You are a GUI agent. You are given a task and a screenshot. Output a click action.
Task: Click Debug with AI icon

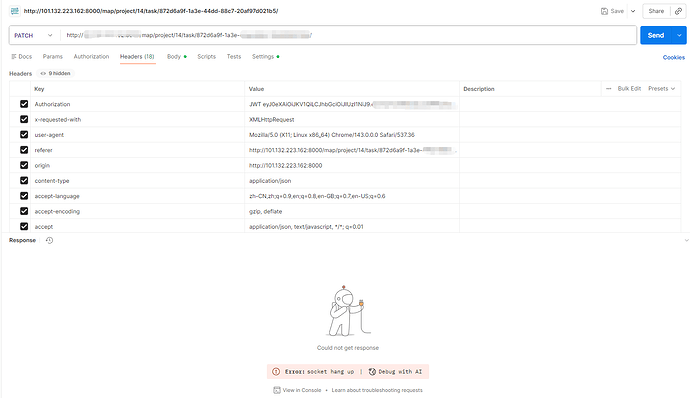(372, 372)
